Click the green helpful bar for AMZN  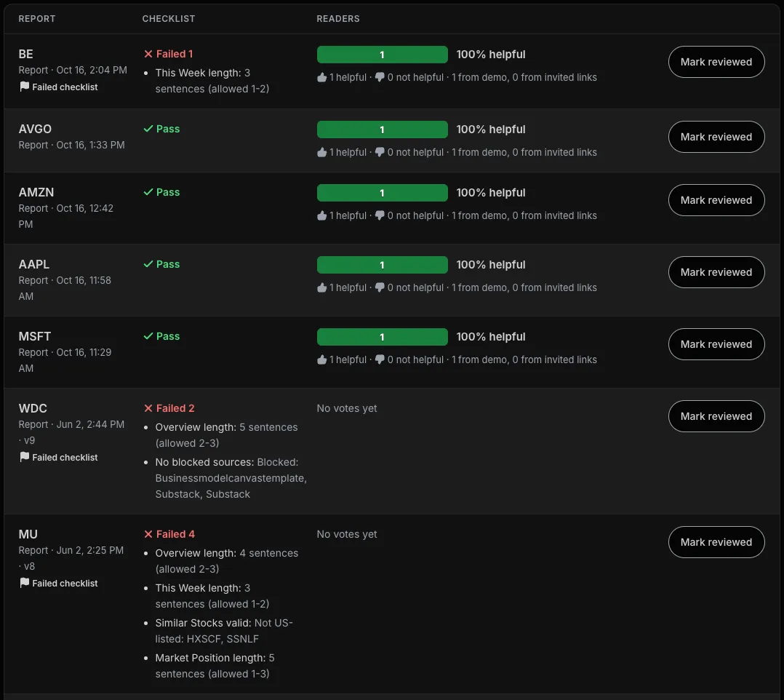383,193
